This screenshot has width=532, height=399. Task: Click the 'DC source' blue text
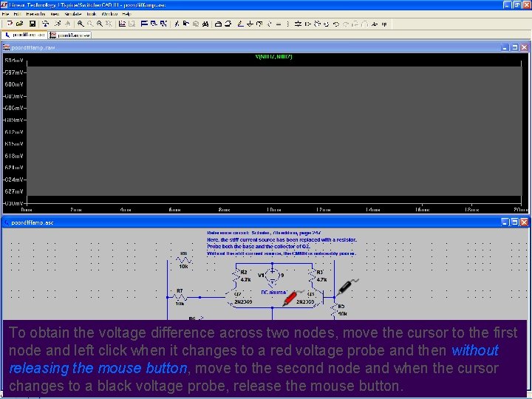(273, 292)
